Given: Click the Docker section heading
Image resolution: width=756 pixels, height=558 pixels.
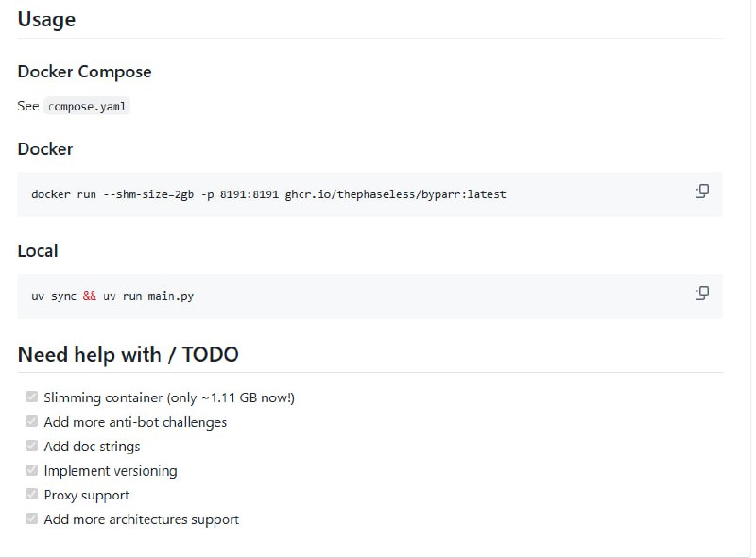Looking at the screenshot, I should (43, 149).
